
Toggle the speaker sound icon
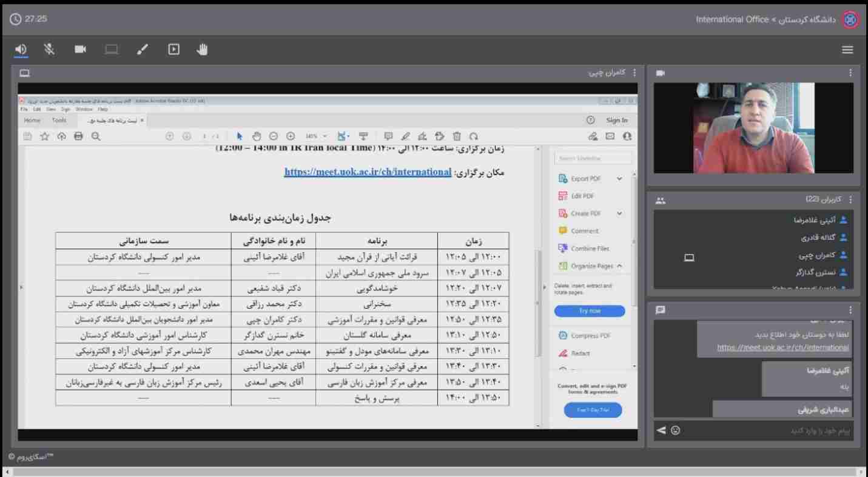(x=21, y=50)
